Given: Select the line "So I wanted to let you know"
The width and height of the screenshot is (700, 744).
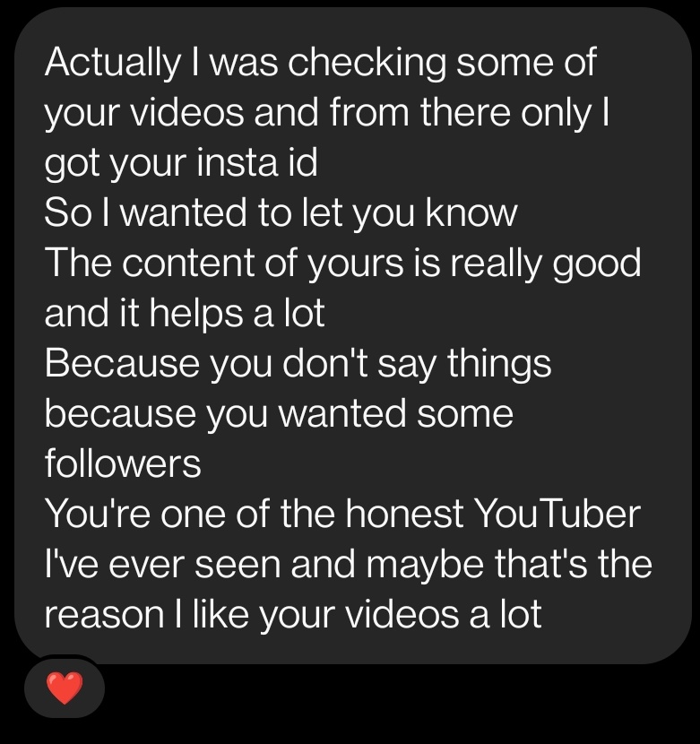Looking at the screenshot, I should 281,213.
